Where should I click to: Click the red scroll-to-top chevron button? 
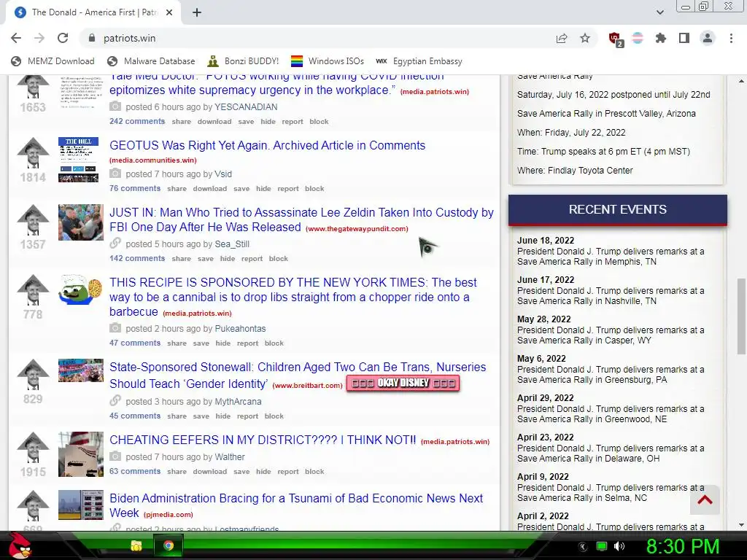click(x=705, y=499)
